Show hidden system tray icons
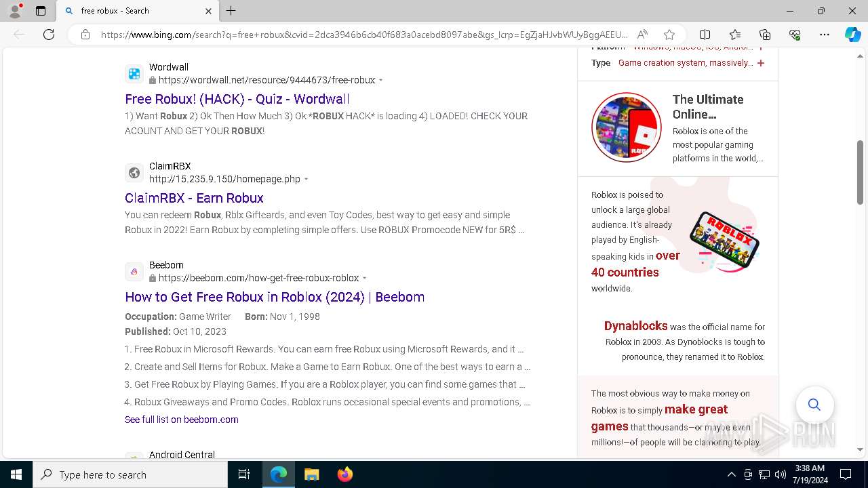 click(x=731, y=474)
